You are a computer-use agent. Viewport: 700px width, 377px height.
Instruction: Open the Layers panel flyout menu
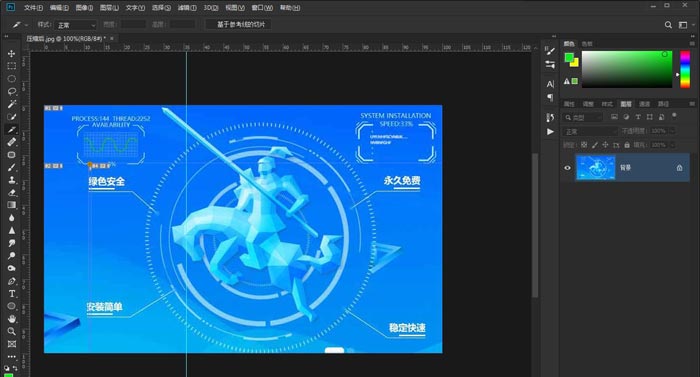point(692,104)
